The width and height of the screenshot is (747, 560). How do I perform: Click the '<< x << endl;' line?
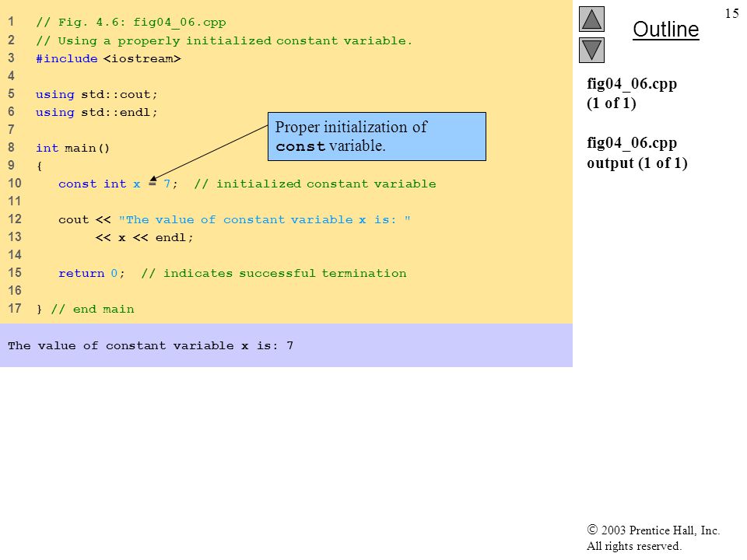tap(145, 238)
